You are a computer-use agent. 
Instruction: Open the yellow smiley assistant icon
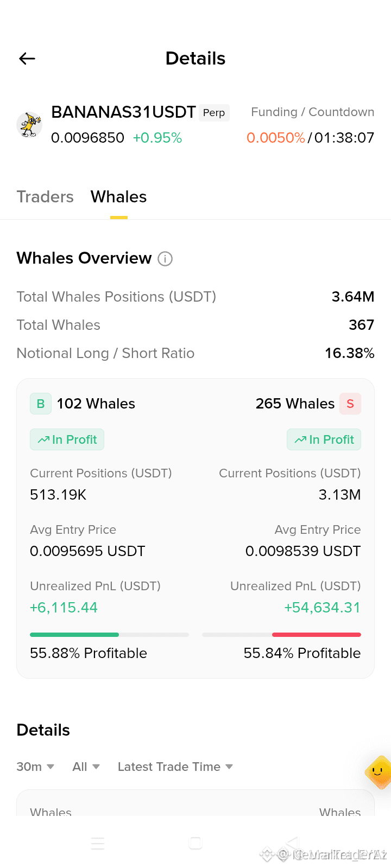pos(379,772)
